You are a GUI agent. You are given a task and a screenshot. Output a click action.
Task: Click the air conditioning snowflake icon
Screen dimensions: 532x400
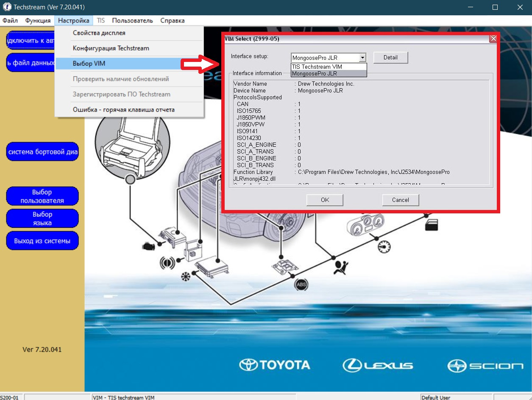tap(185, 276)
